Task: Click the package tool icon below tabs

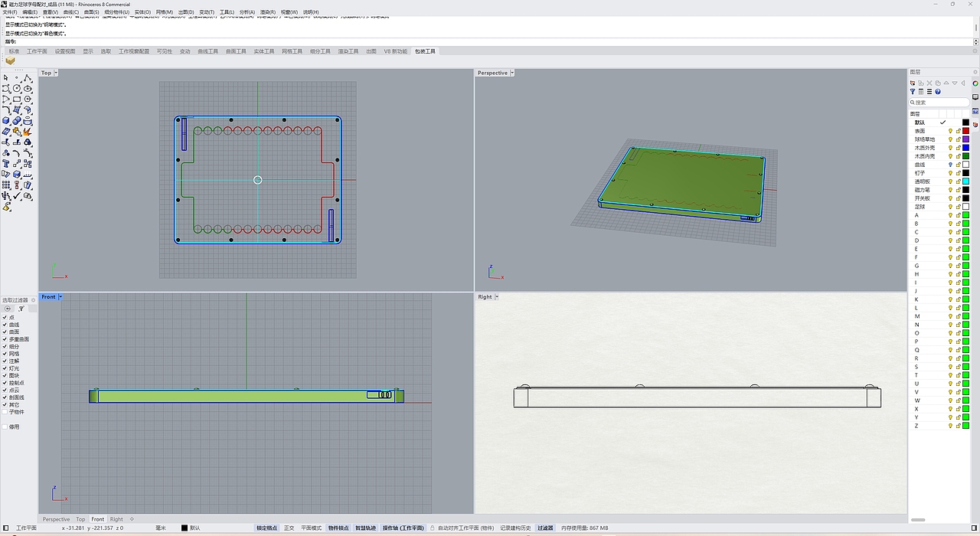Action: coord(10,60)
